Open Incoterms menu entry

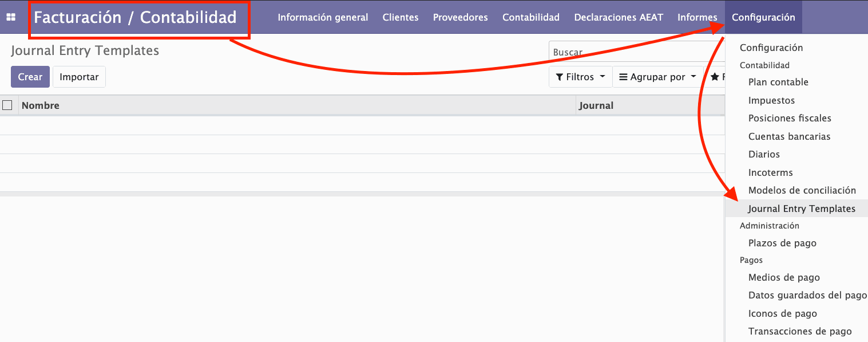(770, 172)
